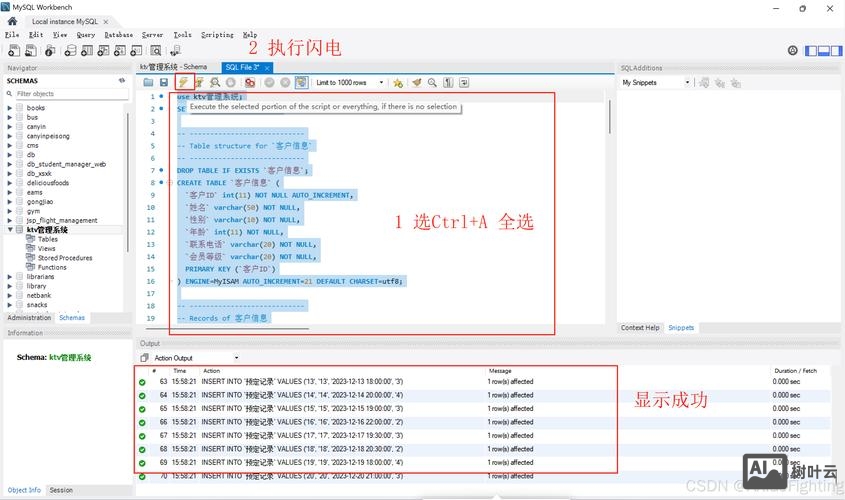Select the deliciousfoods schema
Viewport: 845px width, 500px height.
pyautogui.click(x=48, y=183)
